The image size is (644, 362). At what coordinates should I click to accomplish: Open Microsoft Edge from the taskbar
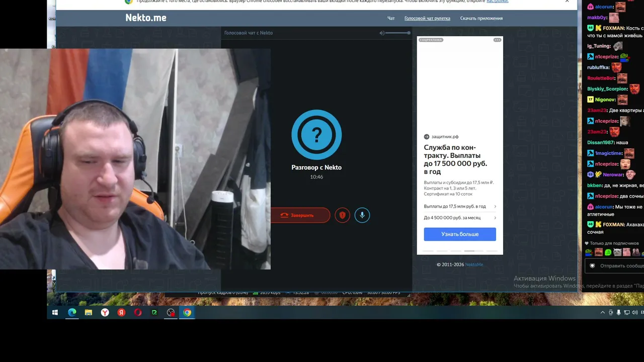72,312
